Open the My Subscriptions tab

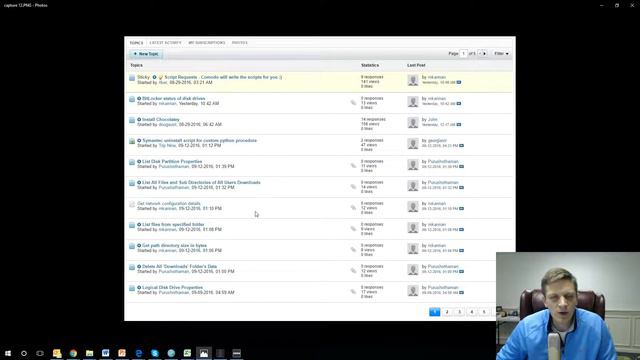(x=207, y=43)
